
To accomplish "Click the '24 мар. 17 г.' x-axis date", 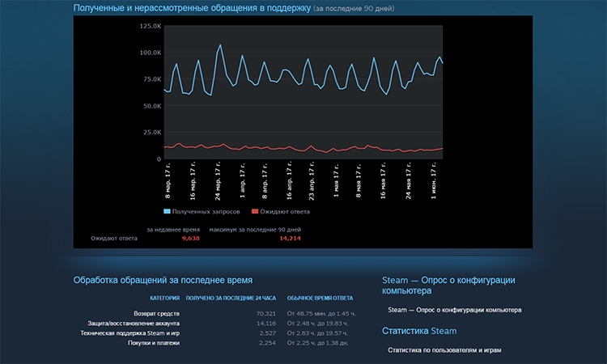I will click(218, 180).
